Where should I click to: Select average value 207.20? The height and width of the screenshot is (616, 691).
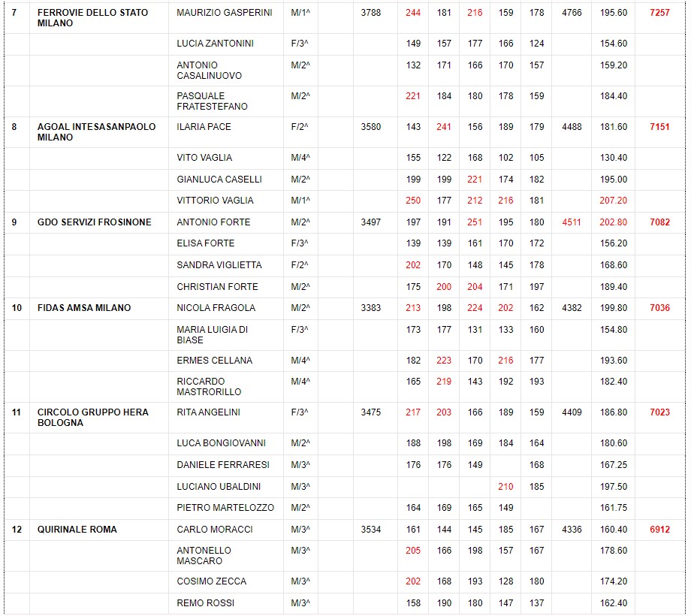pos(613,201)
